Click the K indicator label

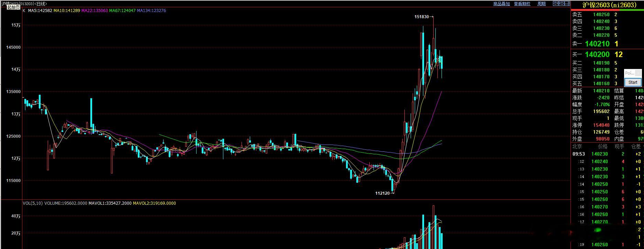24,11
